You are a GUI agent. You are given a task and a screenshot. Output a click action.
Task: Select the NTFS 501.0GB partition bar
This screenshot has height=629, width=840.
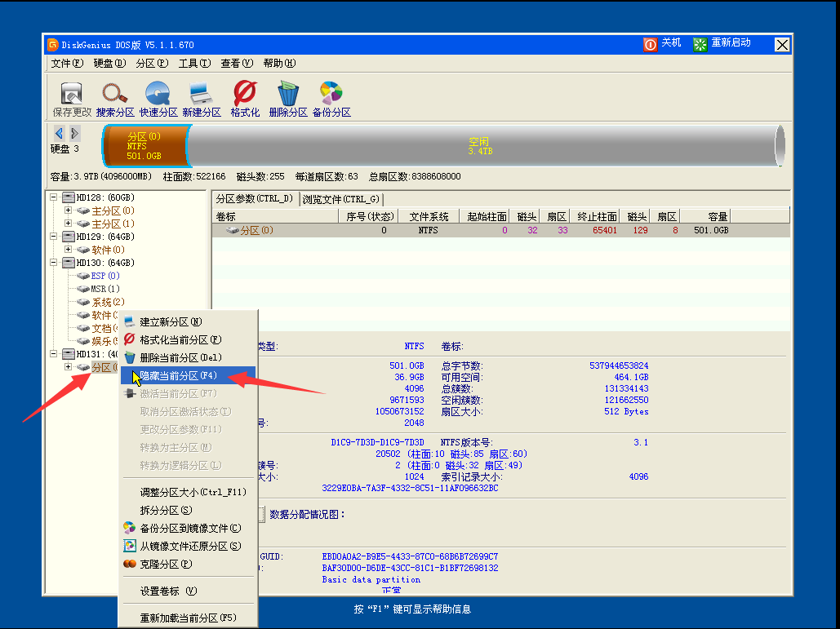tap(144, 145)
